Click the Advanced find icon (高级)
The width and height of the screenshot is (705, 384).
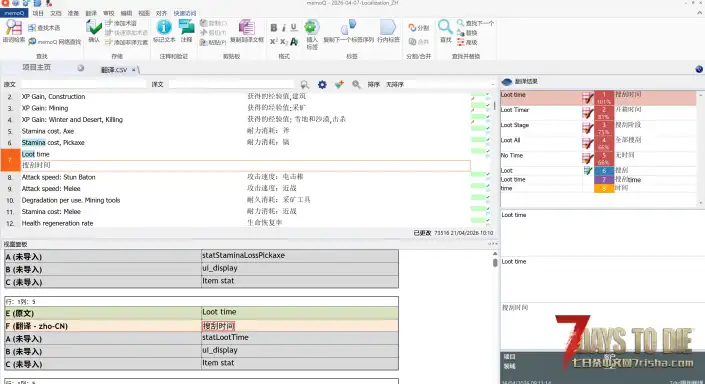click(x=460, y=42)
